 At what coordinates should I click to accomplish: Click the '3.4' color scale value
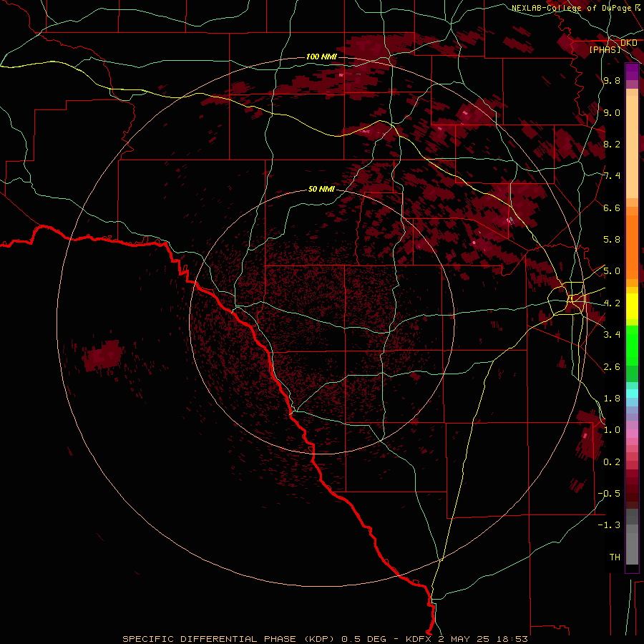click(x=612, y=335)
